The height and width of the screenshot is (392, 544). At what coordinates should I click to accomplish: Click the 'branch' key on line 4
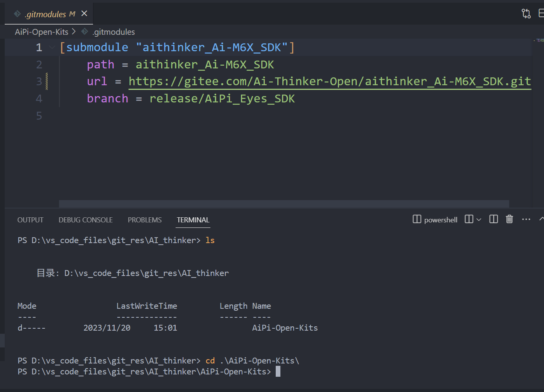108,98
